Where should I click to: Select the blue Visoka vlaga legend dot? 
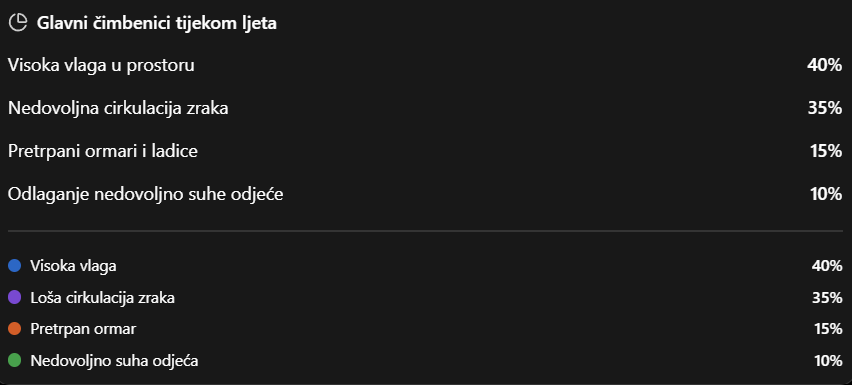[x=15, y=266]
